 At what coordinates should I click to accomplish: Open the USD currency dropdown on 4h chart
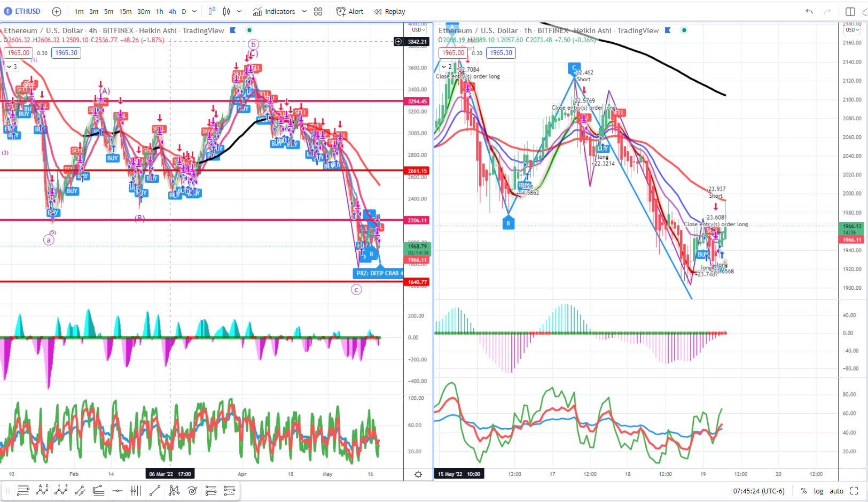(418, 30)
